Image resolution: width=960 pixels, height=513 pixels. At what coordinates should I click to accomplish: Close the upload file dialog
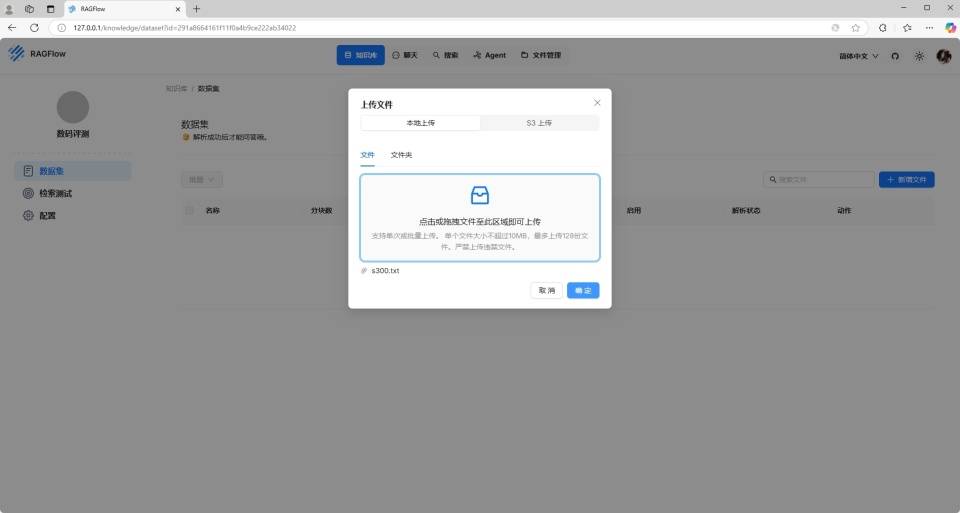[597, 103]
